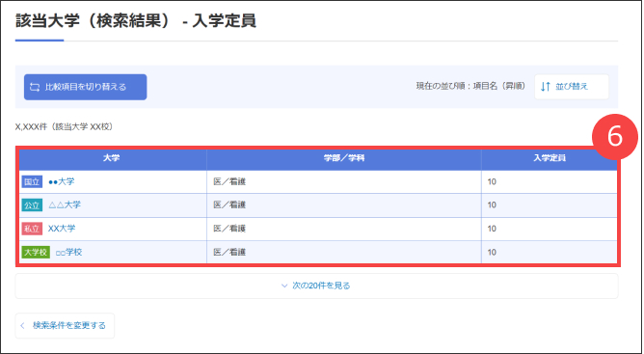Open the △△大学 link
Viewport: 644px width, 354px height.
pos(65,204)
